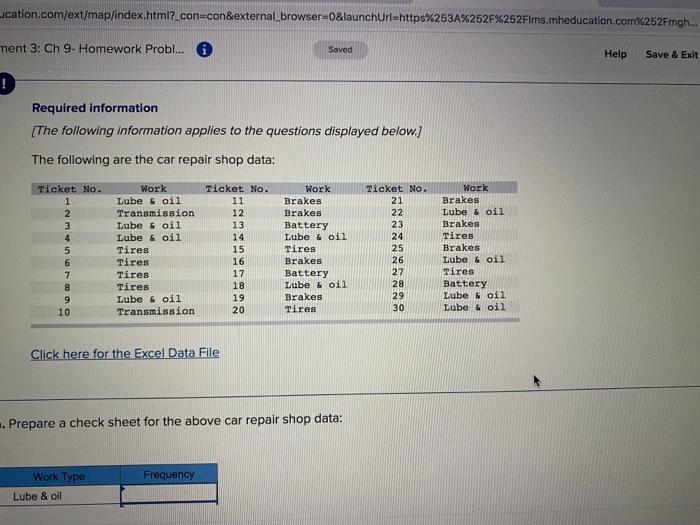Image resolution: width=700 pixels, height=525 pixels.
Task: Click ticket 30 Lube & oil work cell
Action: (x=475, y=308)
